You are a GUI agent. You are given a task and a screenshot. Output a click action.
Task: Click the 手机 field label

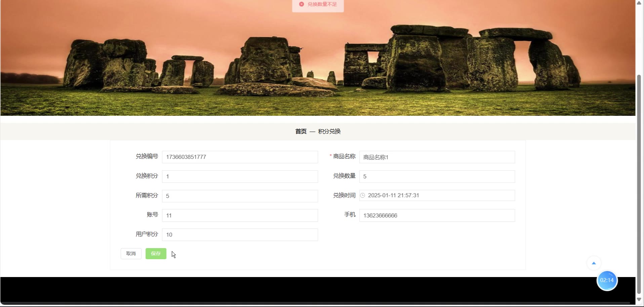350,214
